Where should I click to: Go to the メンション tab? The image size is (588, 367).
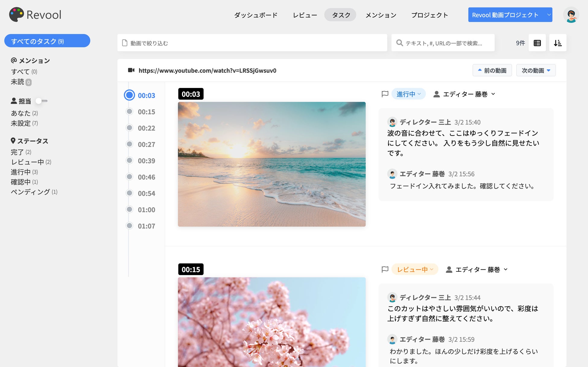coord(381,15)
